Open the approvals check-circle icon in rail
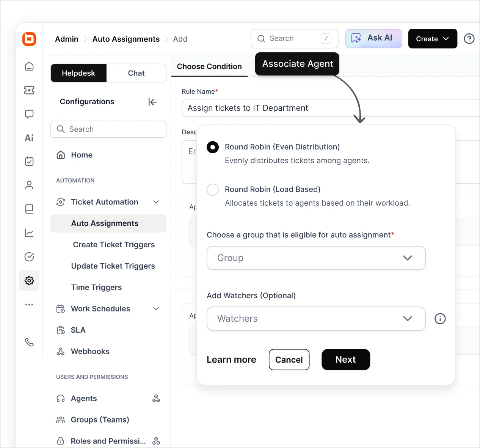 pos(29,257)
